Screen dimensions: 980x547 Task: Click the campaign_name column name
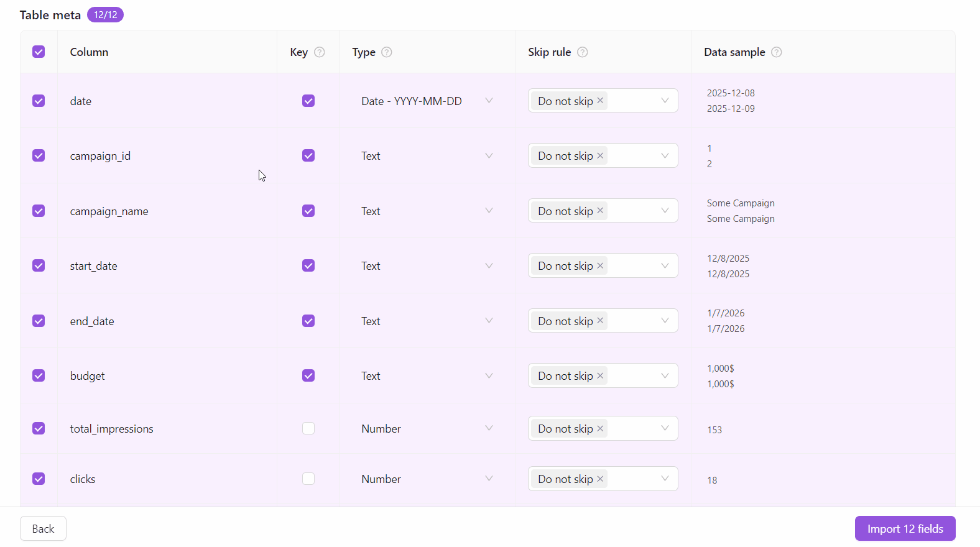[109, 211]
